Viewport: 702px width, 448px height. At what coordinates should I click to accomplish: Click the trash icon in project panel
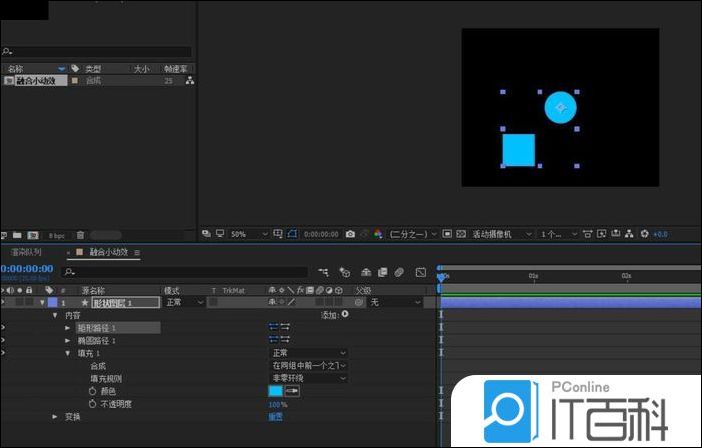79,235
